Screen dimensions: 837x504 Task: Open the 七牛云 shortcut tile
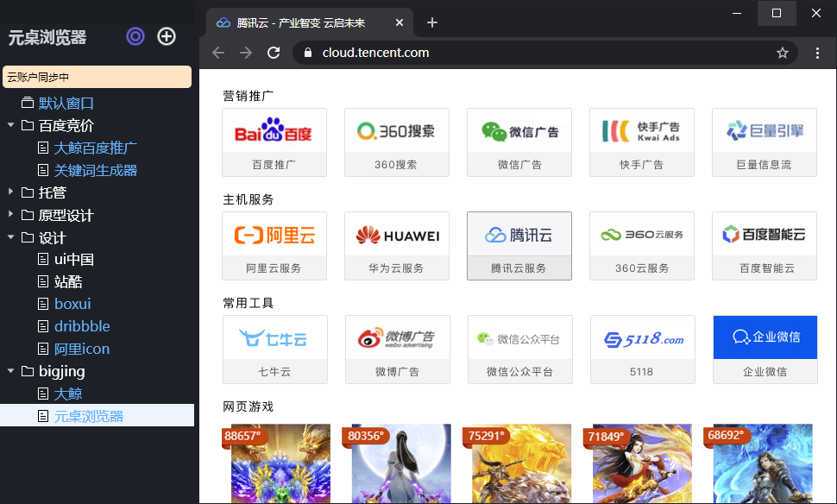pyautogui.click(x=275, y=350)
